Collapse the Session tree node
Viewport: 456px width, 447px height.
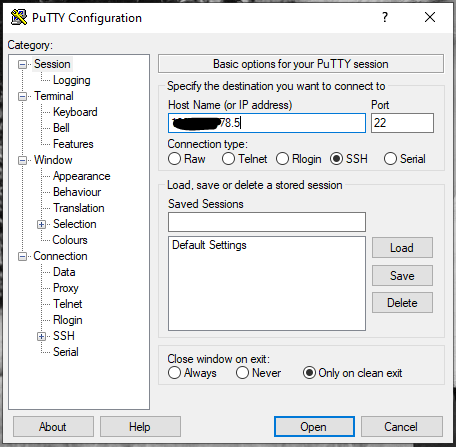coord(22,64)
